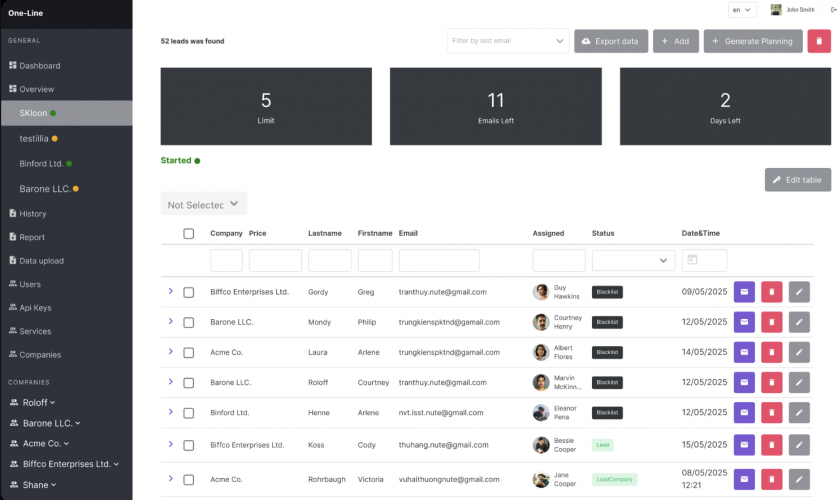Viewport: 838px width, 500px height.
Task: Open Data upload page
Action: coord(36,261)
